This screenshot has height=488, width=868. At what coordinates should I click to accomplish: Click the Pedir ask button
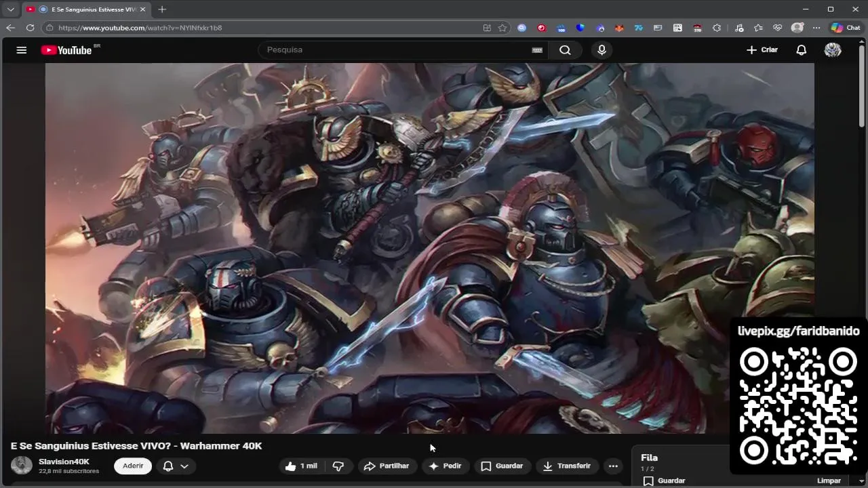coord(445,466)
